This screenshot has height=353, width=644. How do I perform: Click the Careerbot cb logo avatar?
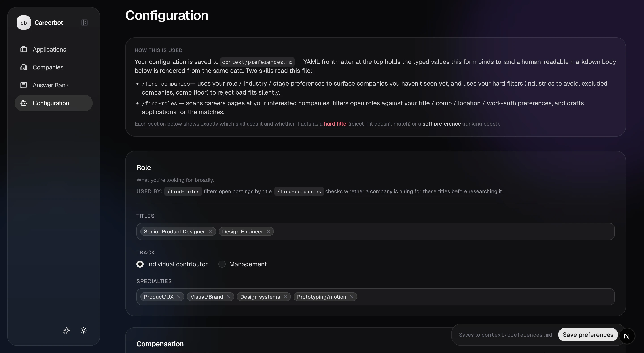click(x=23, y=23)
